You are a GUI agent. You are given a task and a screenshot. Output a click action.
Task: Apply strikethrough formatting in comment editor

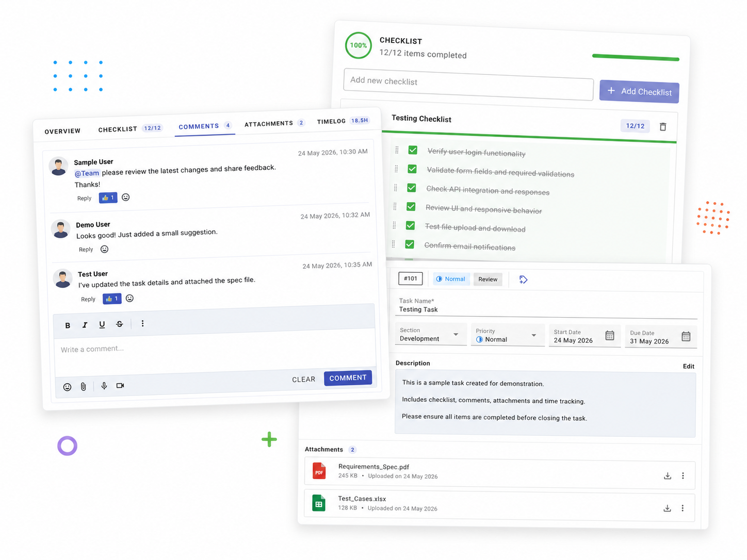pos(120,324)
